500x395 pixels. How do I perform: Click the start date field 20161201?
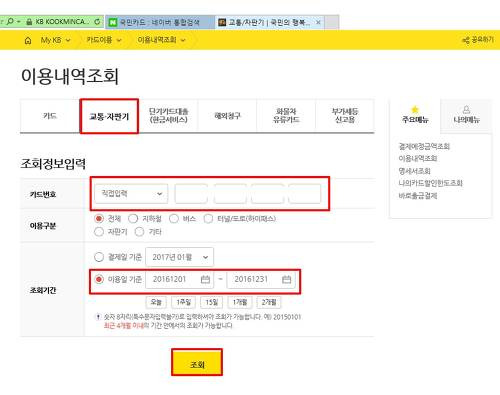179,279
